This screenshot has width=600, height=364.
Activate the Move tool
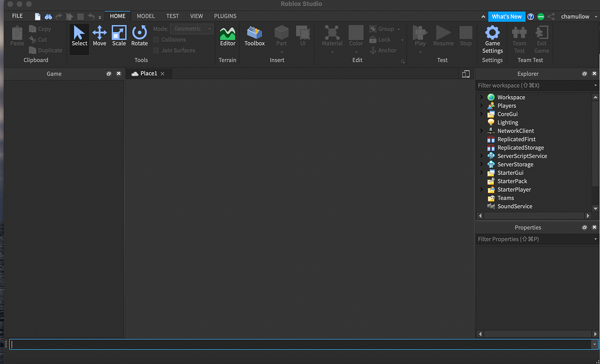100,37
